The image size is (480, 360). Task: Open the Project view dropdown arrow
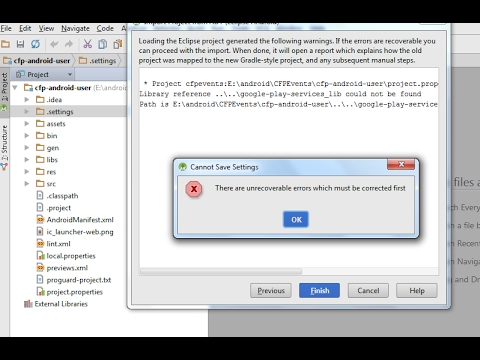pos(70,74)
